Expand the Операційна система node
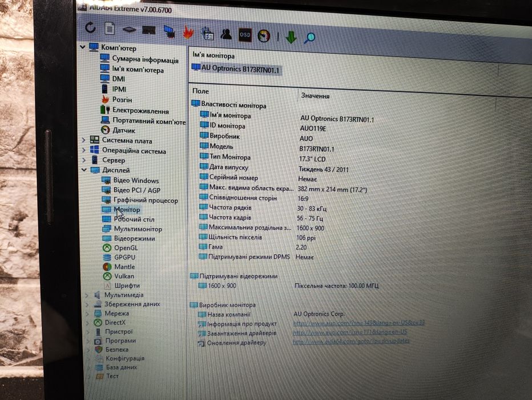The height and width of the screenshot is (400, 532). tap(84, 150)
